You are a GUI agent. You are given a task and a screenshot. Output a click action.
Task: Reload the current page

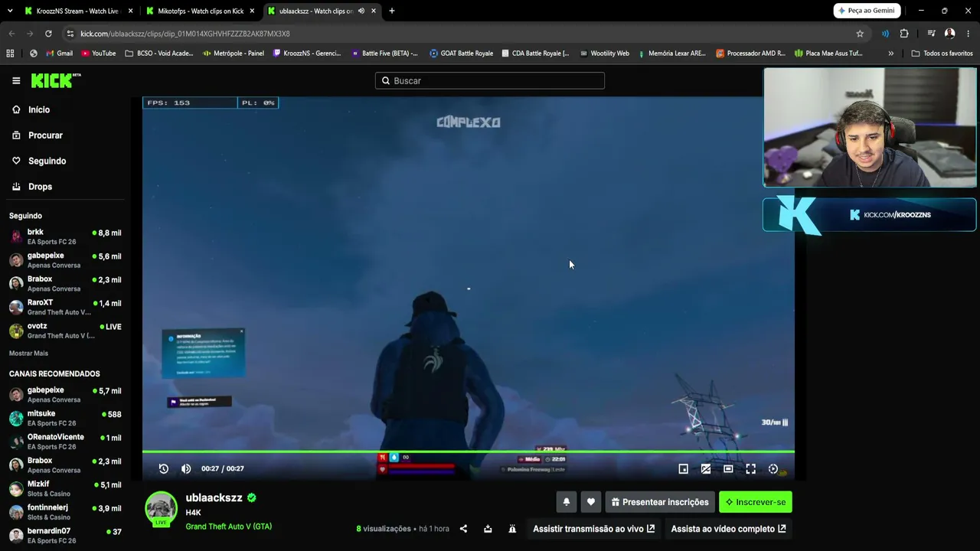click(48, 34)
